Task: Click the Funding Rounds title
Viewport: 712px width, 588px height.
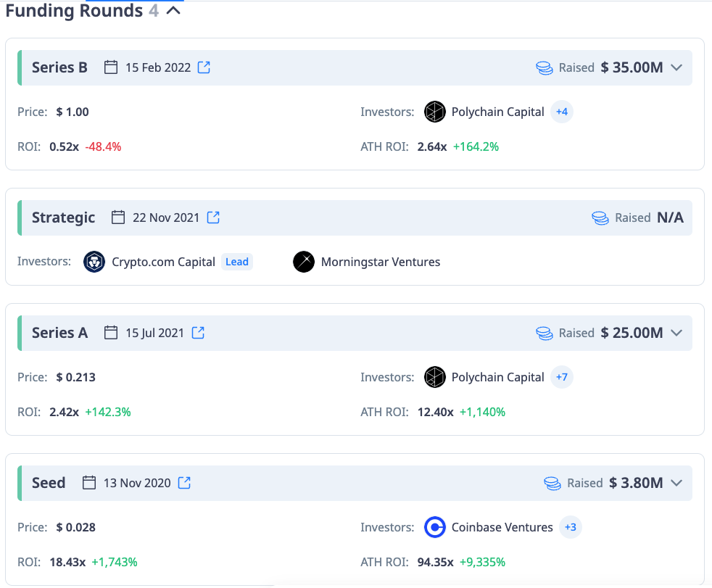Action: [74, 10]
